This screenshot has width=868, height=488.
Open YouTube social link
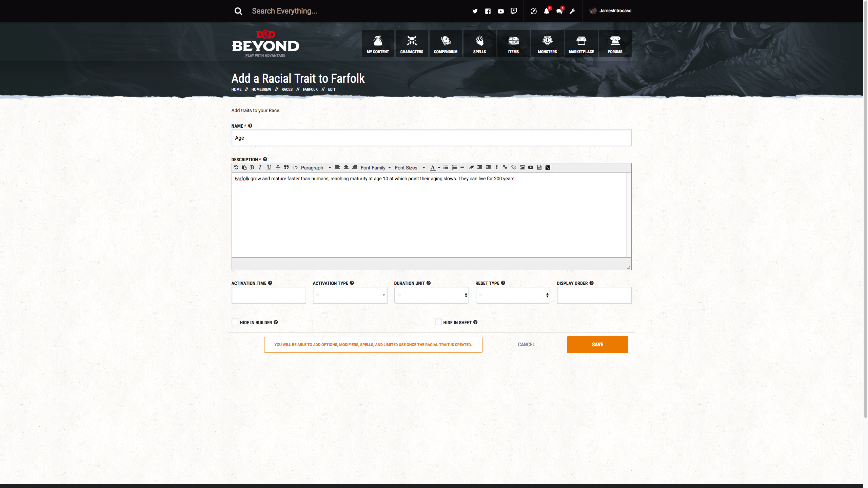coord(500,11)
